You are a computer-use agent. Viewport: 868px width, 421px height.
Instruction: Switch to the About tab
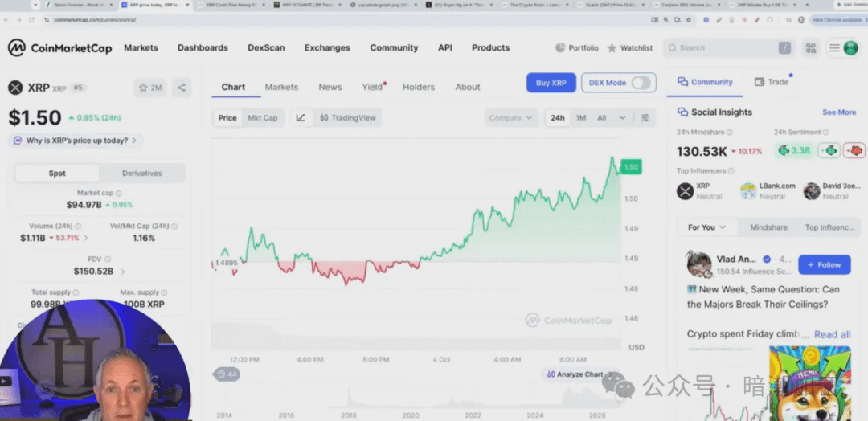[x=468, y=88]
